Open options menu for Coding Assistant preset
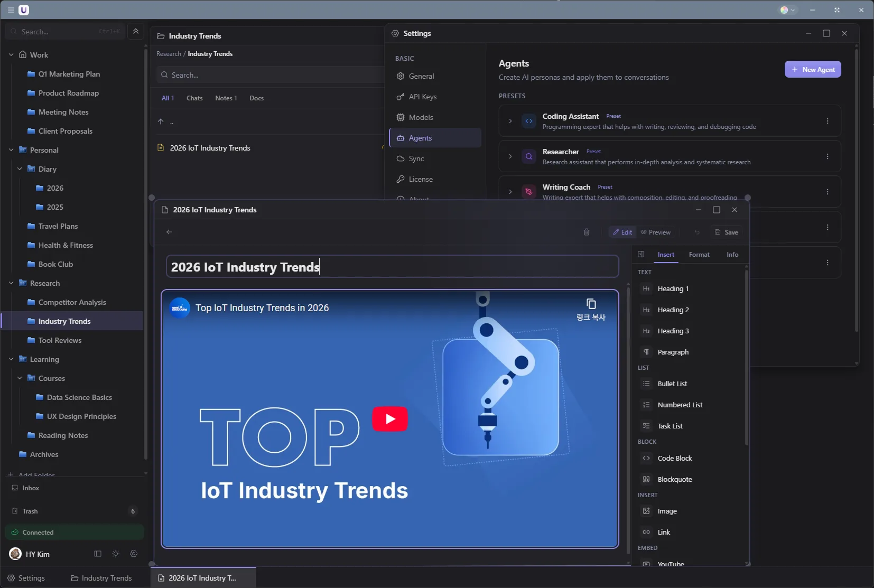This screenshot has width=874, height=588. [x=827, y=122]
